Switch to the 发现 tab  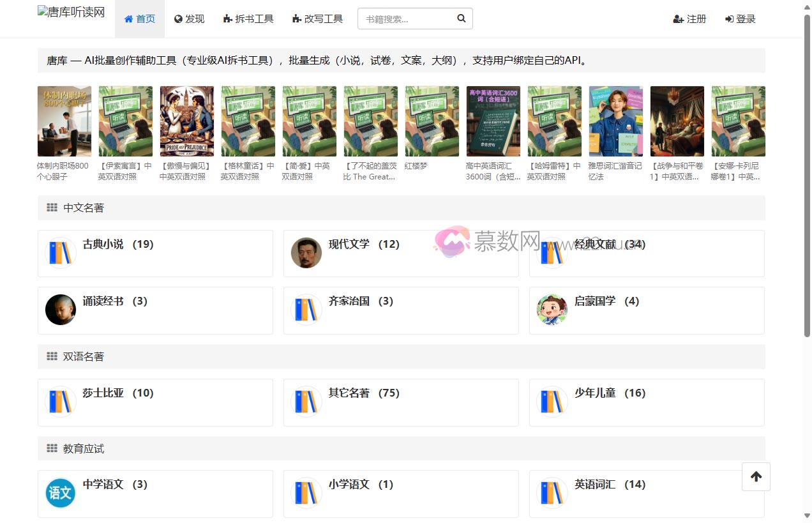pyautogui.click(x=189, y=19)
